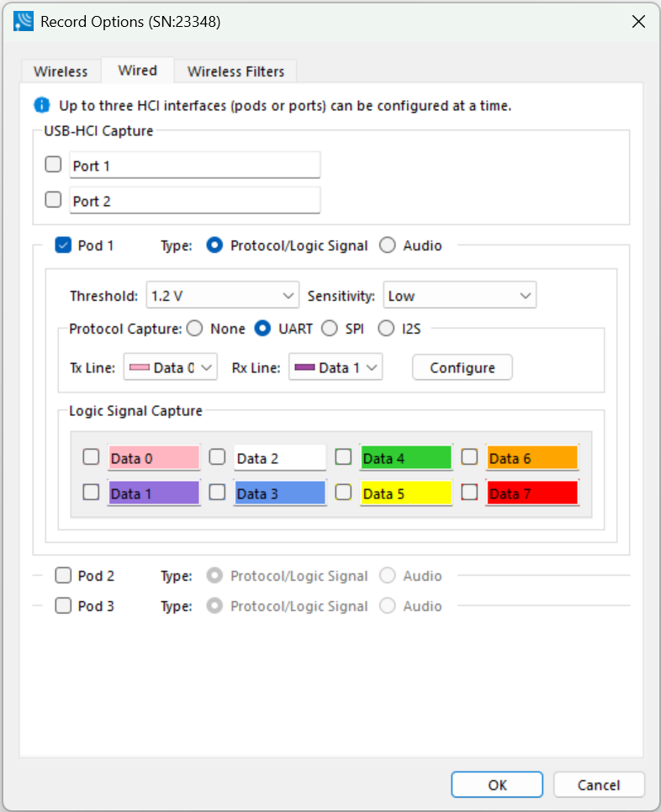Click the blue info icon beside HCI note
661x812 pixels.
41,105
